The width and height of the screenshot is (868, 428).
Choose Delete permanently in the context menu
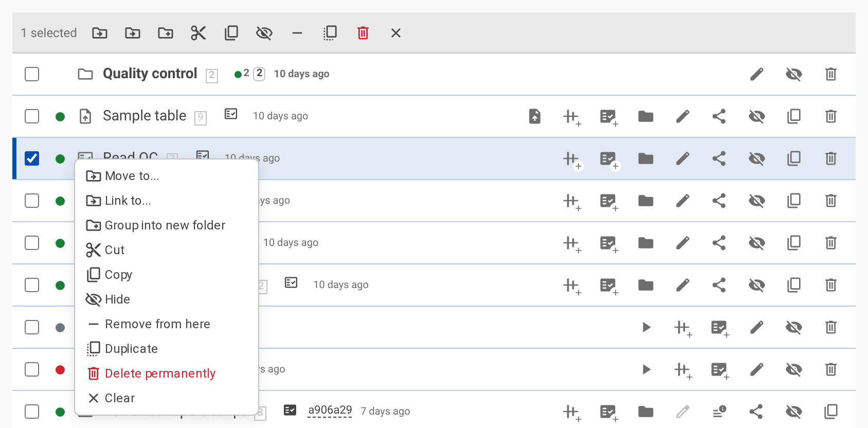click(167, 373)
